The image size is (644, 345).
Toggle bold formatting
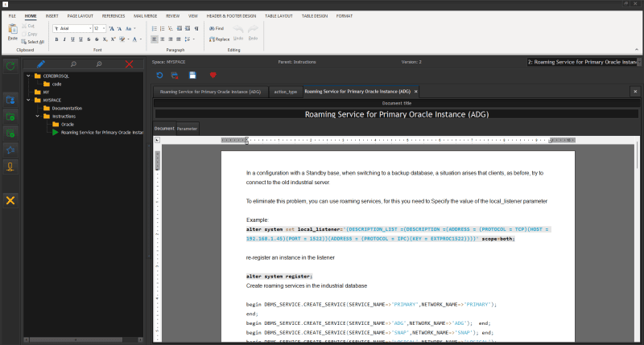(56, 39)
